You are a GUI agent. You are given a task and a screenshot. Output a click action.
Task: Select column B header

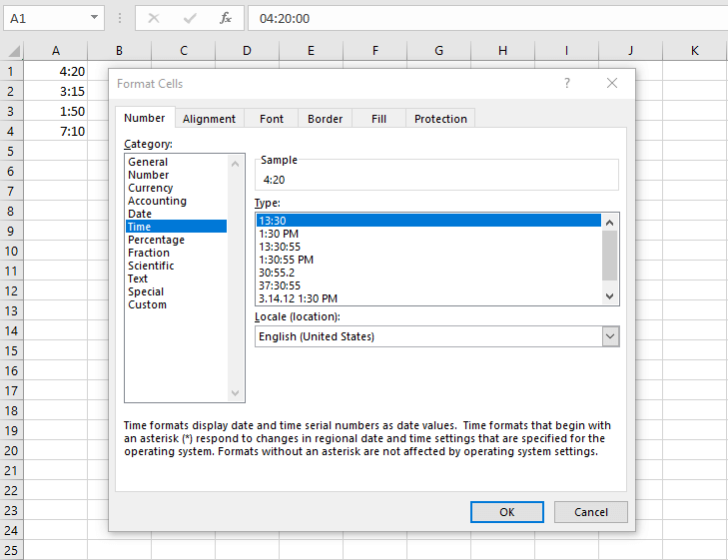point(119,51)
